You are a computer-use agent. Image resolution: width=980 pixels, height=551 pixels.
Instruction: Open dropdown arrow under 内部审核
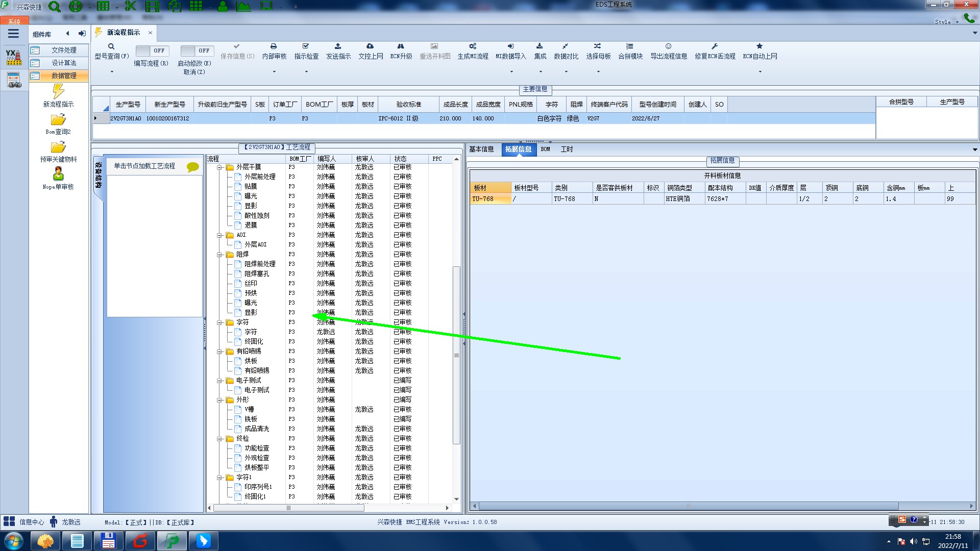(x=274, y=72)
